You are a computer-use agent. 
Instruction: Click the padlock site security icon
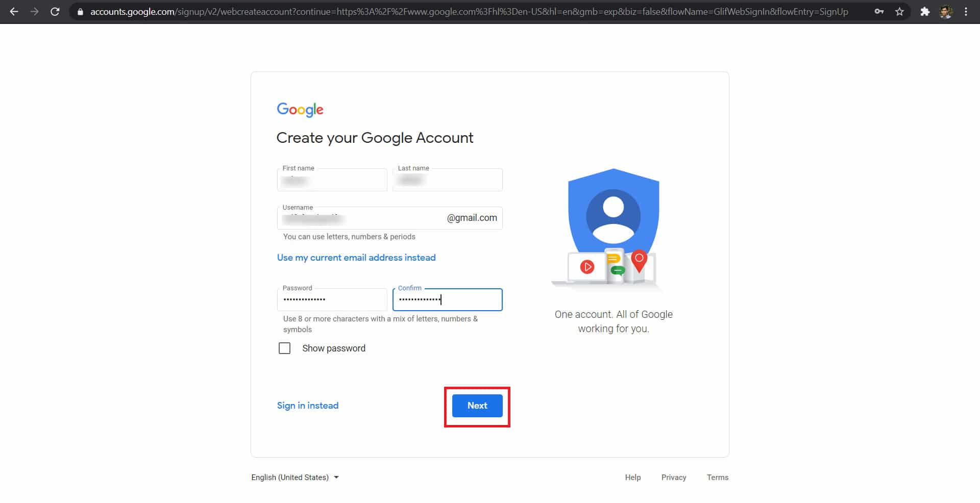pyautogui.click(x=80, y=12)
